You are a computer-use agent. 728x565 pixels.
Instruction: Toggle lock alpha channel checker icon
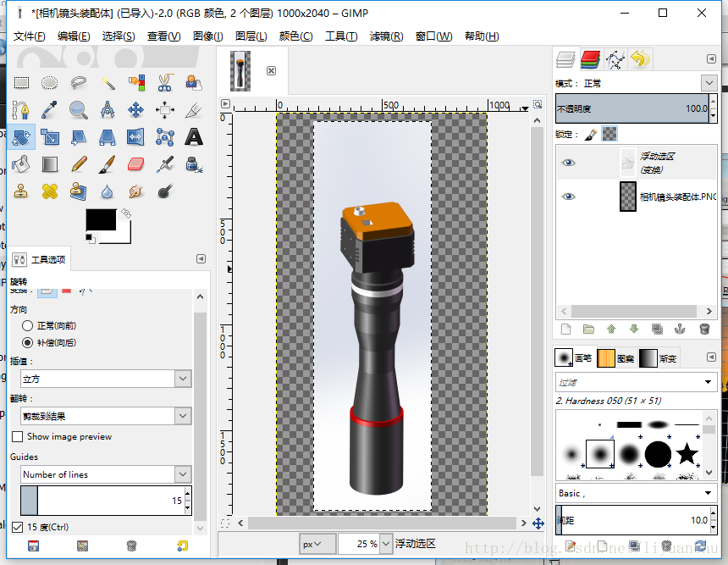[x=609, y=135]
